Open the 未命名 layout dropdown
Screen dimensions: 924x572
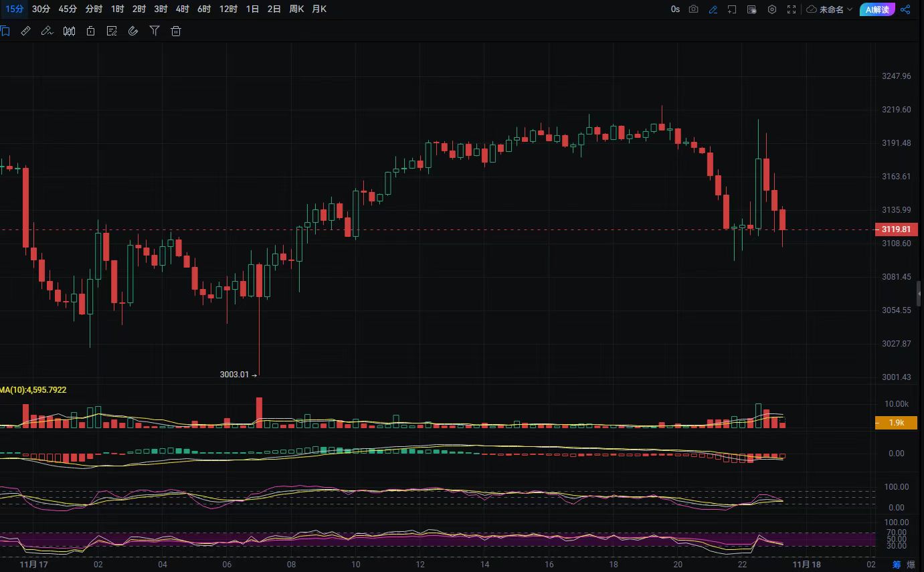click(830, 9)
